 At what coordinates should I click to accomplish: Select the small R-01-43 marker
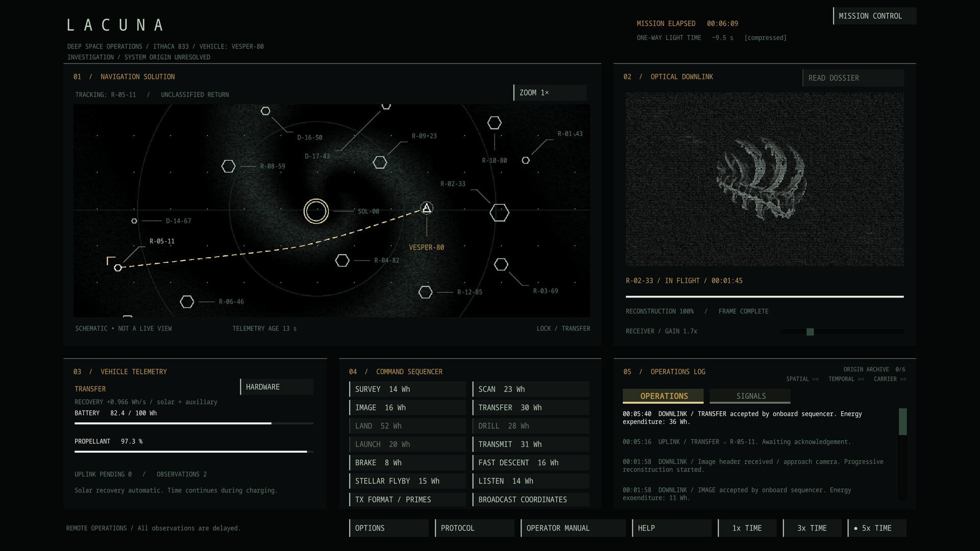(526, 160)
